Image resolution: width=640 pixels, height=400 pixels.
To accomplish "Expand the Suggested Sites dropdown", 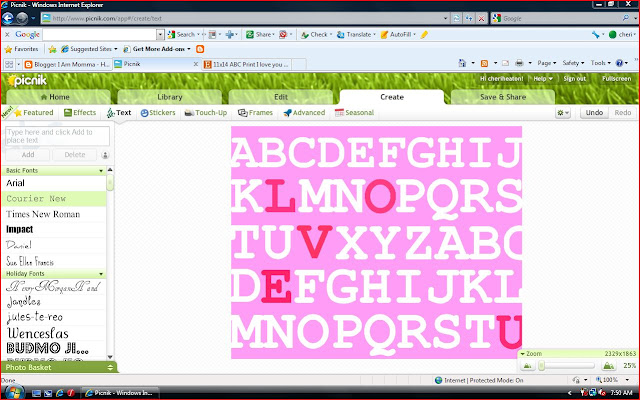I will [116, 49].
